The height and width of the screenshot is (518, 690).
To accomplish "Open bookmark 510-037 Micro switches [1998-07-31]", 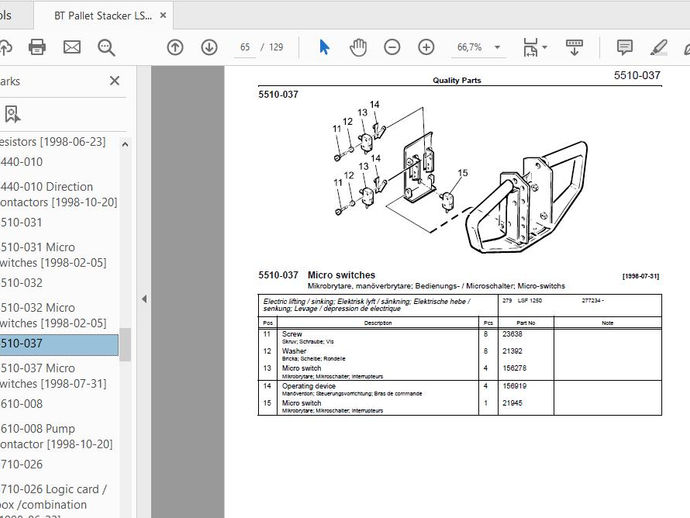I will coord(53,376).
